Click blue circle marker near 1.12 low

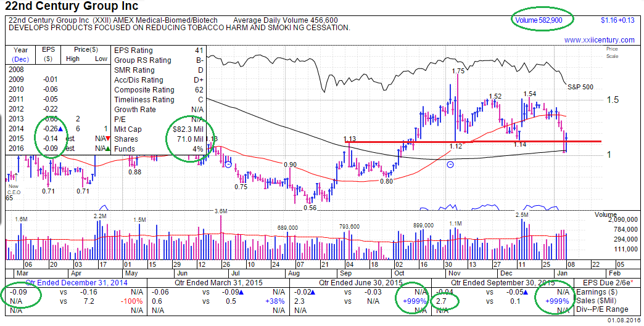pyautogui.click(x=450, y=165)
